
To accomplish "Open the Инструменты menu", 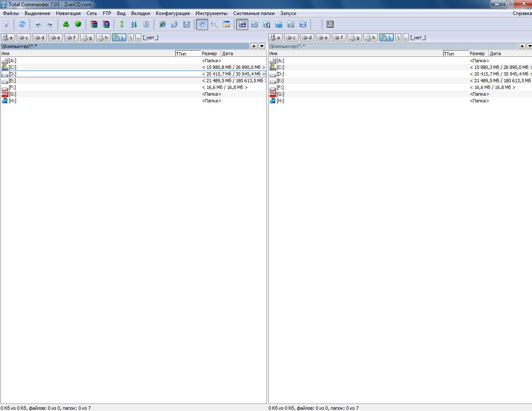I will click(211, 13).
